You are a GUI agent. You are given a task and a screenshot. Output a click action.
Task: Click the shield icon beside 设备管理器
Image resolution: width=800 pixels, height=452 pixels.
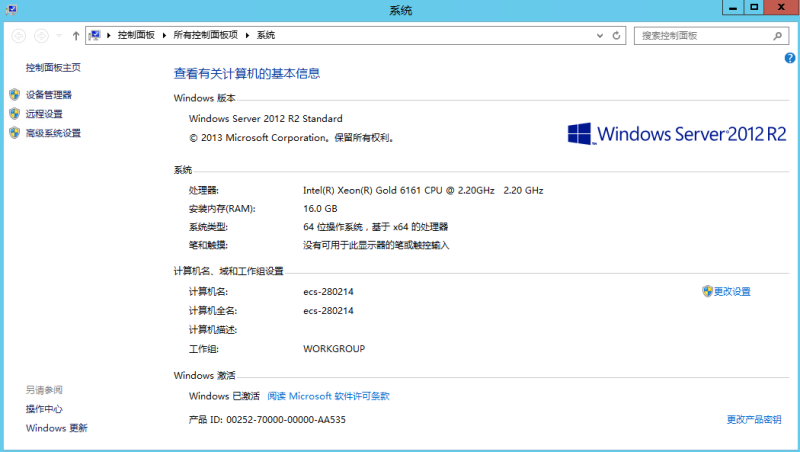tap(14, 95)
